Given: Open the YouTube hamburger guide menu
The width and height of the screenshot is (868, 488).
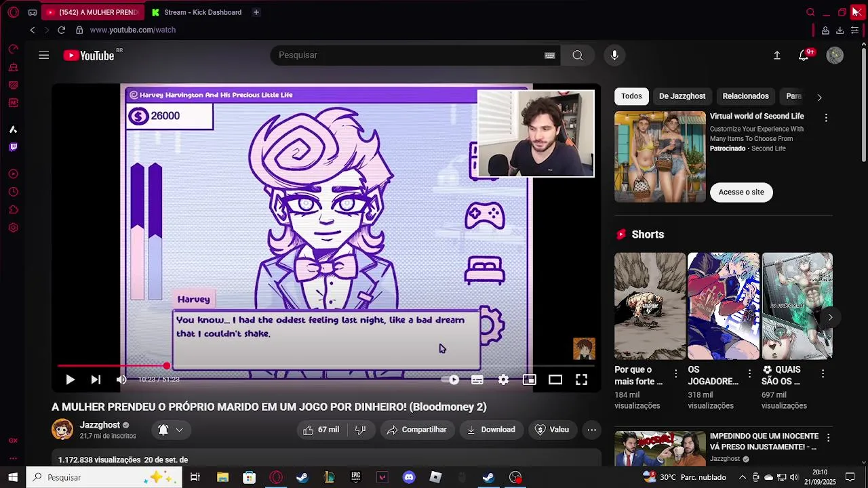Looking at the screenshot, I should click(44, 56).
